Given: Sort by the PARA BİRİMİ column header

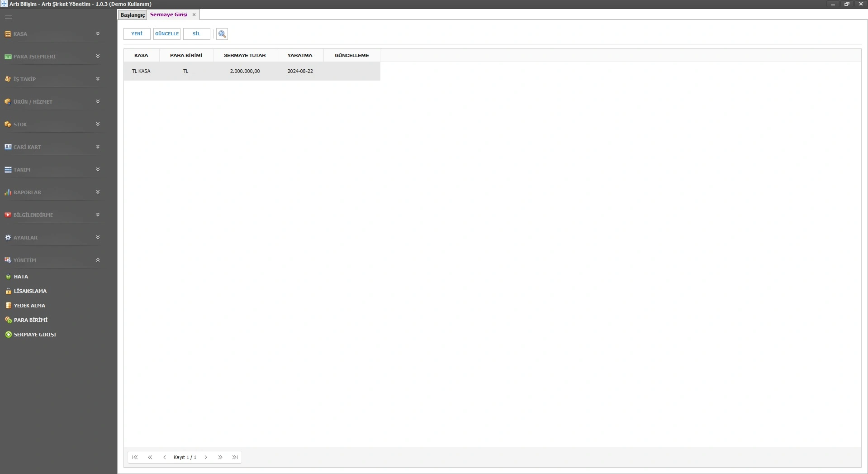Looking at the screenshot, I should 186,55.
